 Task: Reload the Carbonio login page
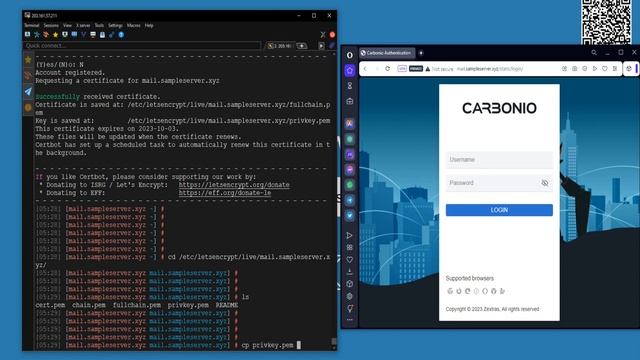tap(388, 69)
